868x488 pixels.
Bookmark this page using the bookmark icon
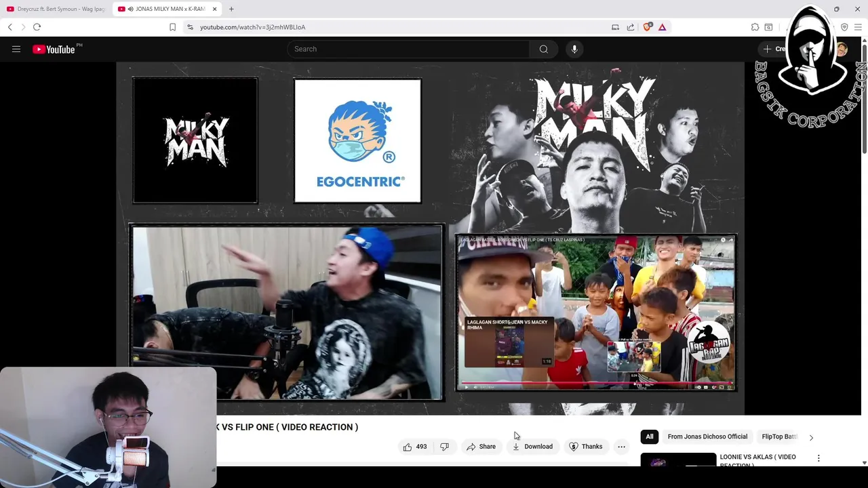pyautogui.click(x=172, y=27)
